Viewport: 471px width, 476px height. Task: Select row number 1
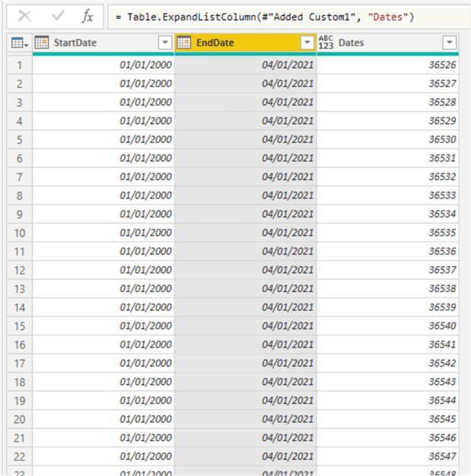tap(20, 65)
